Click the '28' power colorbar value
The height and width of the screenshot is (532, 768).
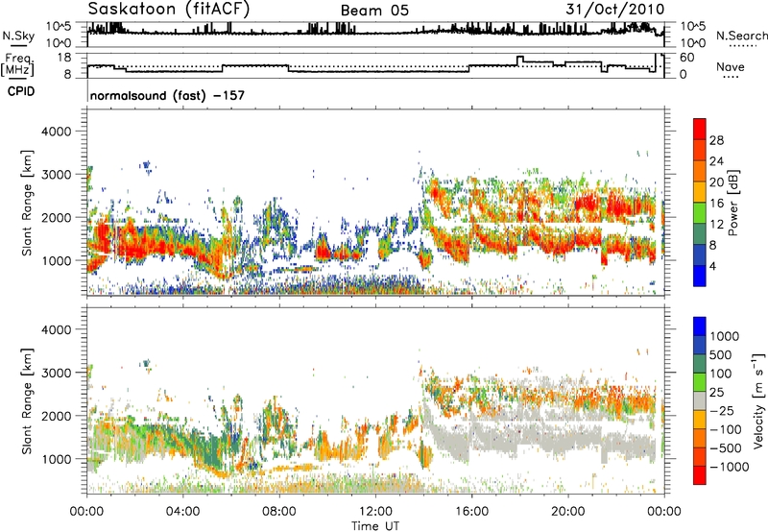pyautogui.click(x=716, y=140)
